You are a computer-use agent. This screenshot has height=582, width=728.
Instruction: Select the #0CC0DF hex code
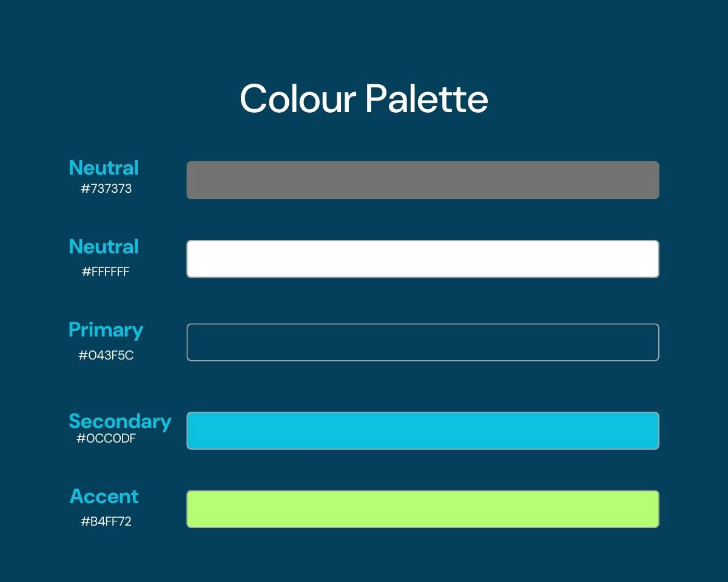(x=106, y=438)
